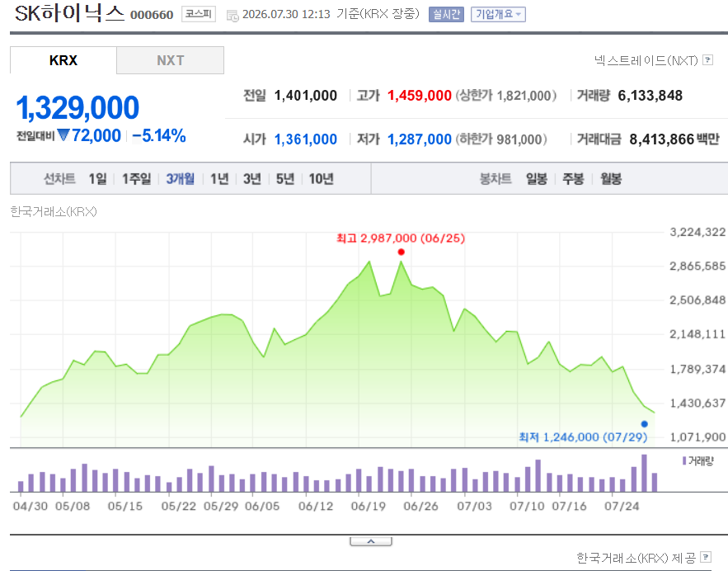The image size is (728, 571).
Task: Click the -5.14% change percentage
Action: (x=159, y=135)
